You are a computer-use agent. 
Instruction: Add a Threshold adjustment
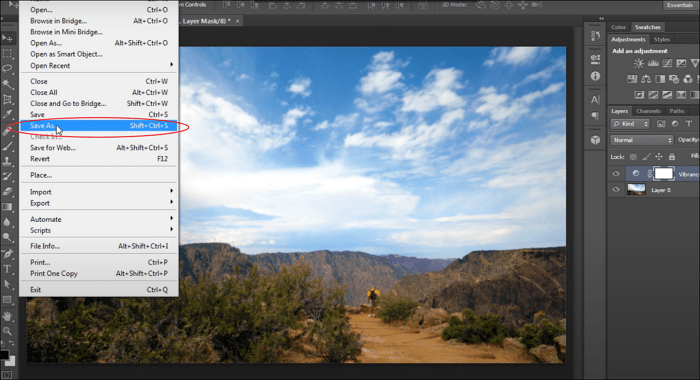(x=667, y=95)
